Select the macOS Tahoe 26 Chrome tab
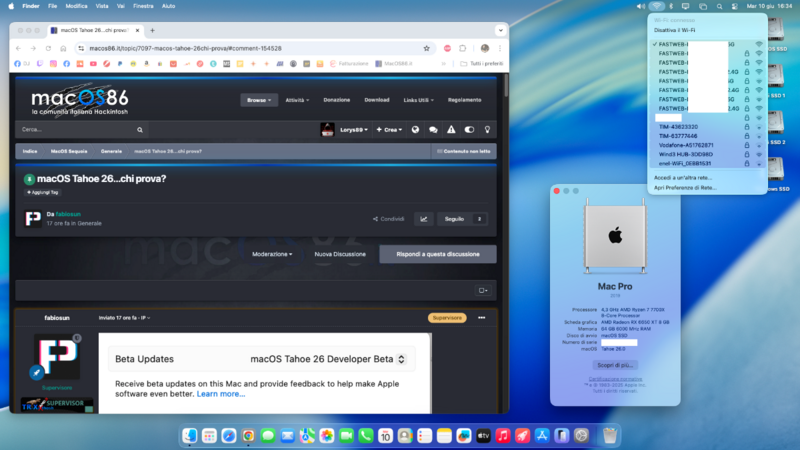Screen dimensions: 800x450 (x=95, y=30)
